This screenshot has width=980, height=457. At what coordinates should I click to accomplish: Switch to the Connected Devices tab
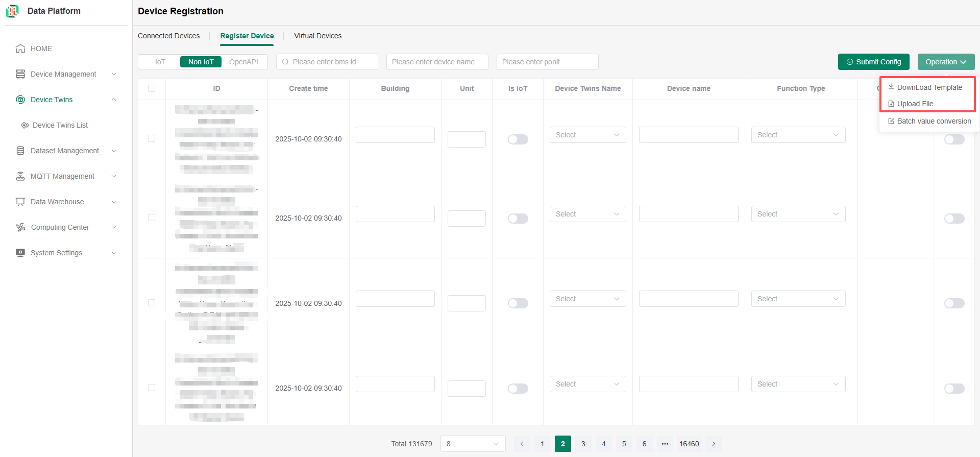(168, 36)
